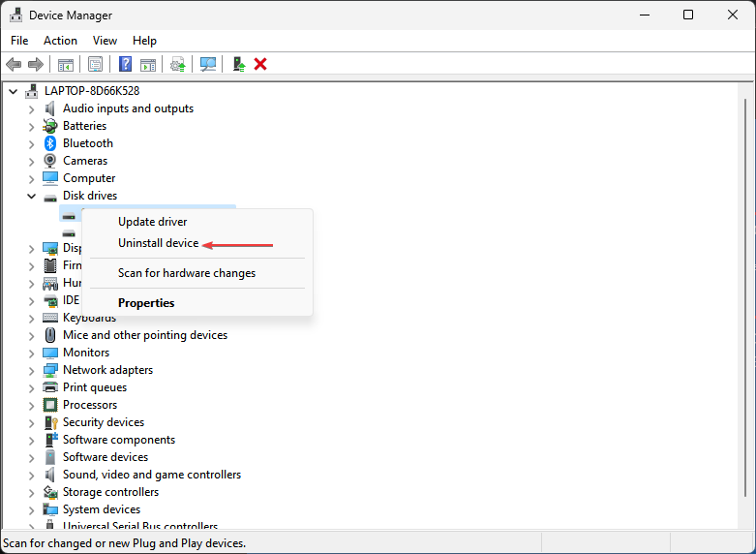Select the Sound, video and game controllers label
Viewport: 756px width, 554px height.
(152, 475)
